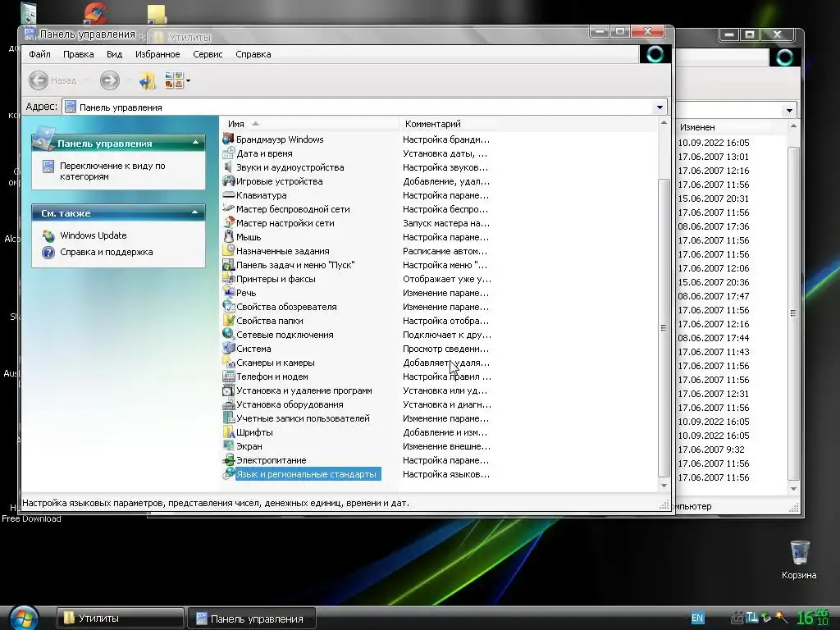This screenshot has width=840, height=630.
Task: Open the Избранное menu
Action: 157,54
